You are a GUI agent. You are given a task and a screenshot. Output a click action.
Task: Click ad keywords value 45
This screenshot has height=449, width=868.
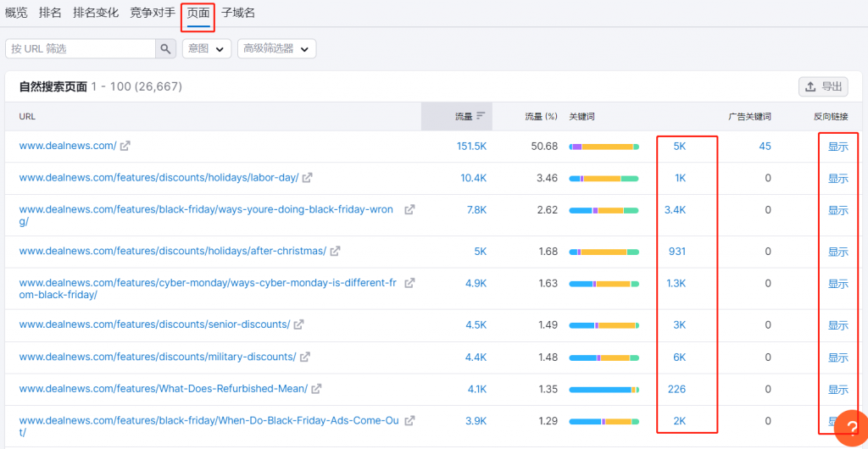[x=765, y=146]
